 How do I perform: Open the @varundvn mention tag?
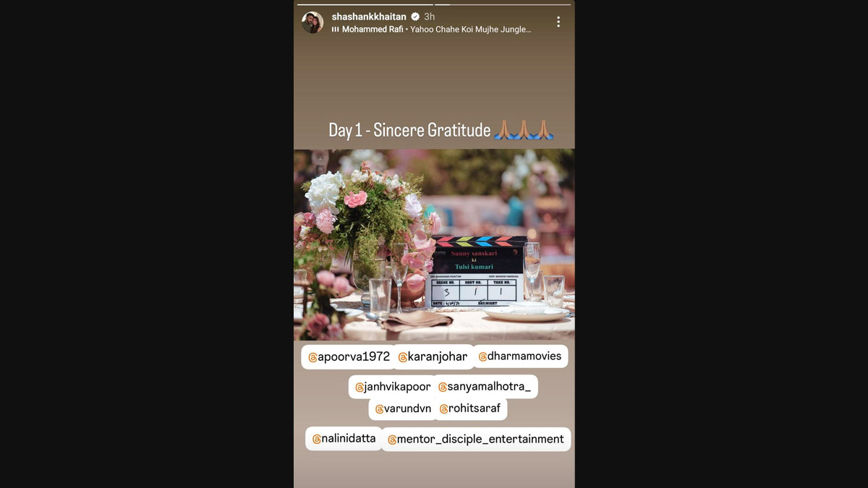[x=403, y=408]
